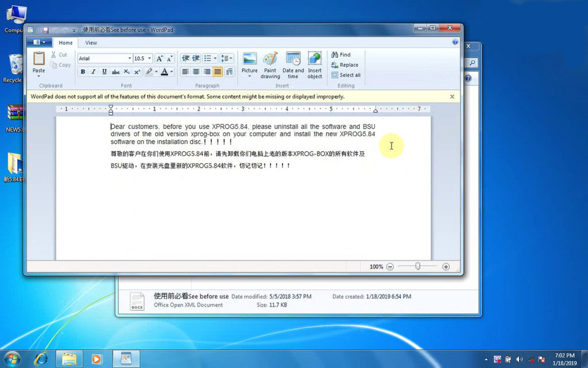Apply subscript formatting
The height and width of the screenshot is (368, 588).
pos(127,72)
